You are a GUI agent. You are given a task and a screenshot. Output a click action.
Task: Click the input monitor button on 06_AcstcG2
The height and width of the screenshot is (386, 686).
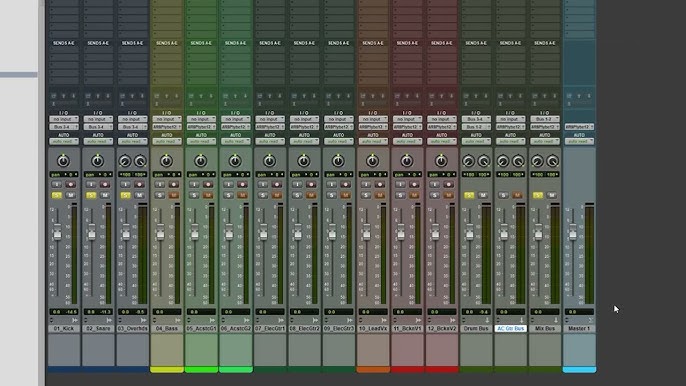228,185
